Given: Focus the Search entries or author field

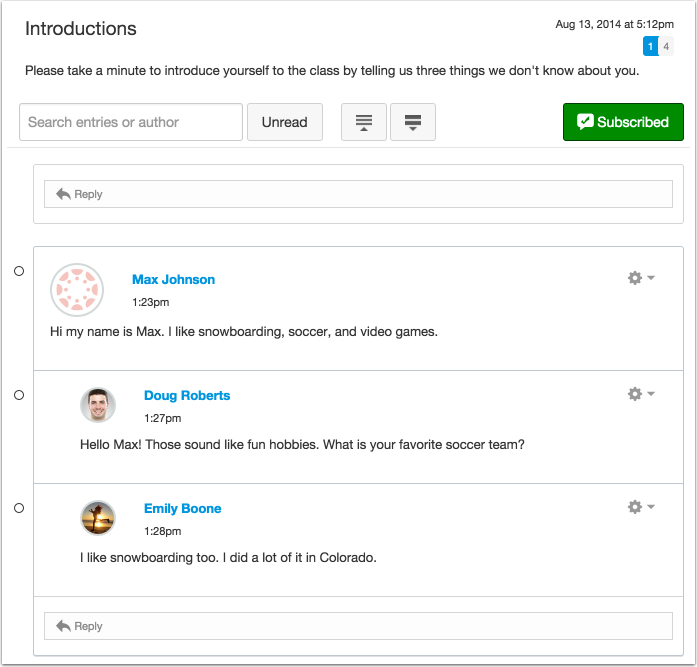Looking at the screenshot, I should [131, 122].
